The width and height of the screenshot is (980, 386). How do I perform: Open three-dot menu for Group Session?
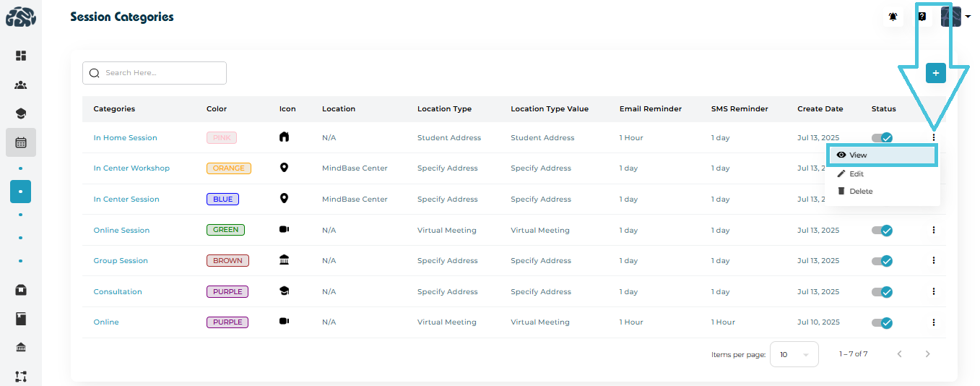point(933,261)
